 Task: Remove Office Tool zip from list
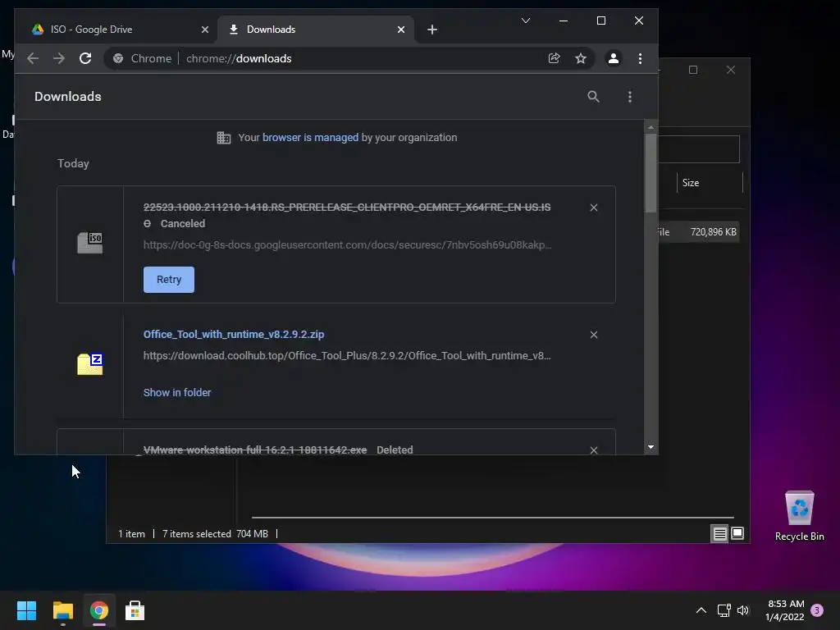coord(594,335)
